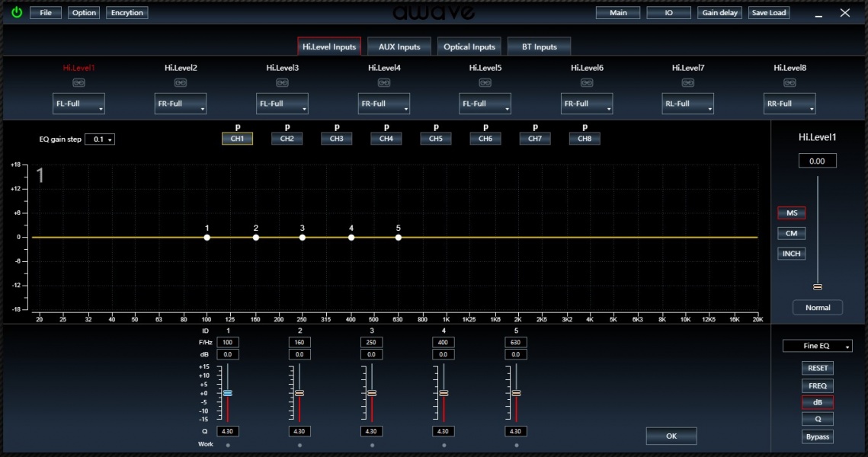
Task: Switch to AUX Inputs tab
Action: coord(399,46)
